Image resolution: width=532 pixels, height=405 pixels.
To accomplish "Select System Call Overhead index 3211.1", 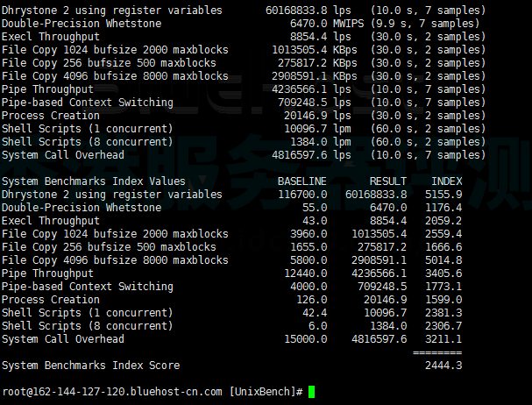I will [443, 338].
